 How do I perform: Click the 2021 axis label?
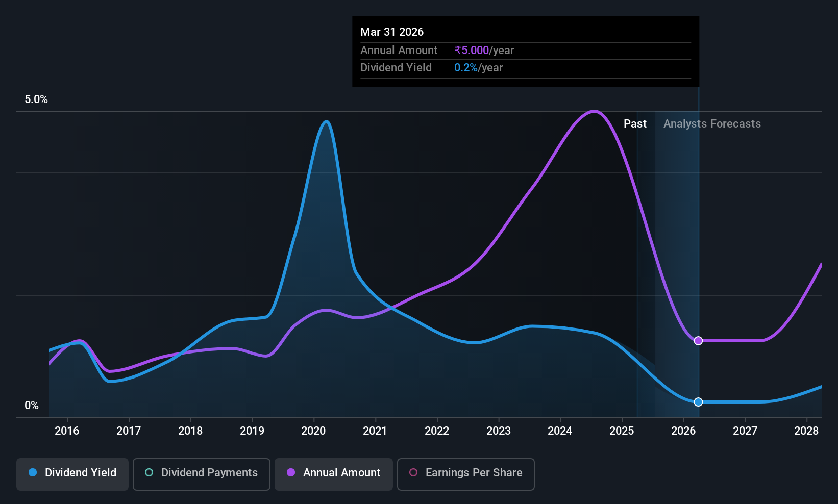pos(375,431)
